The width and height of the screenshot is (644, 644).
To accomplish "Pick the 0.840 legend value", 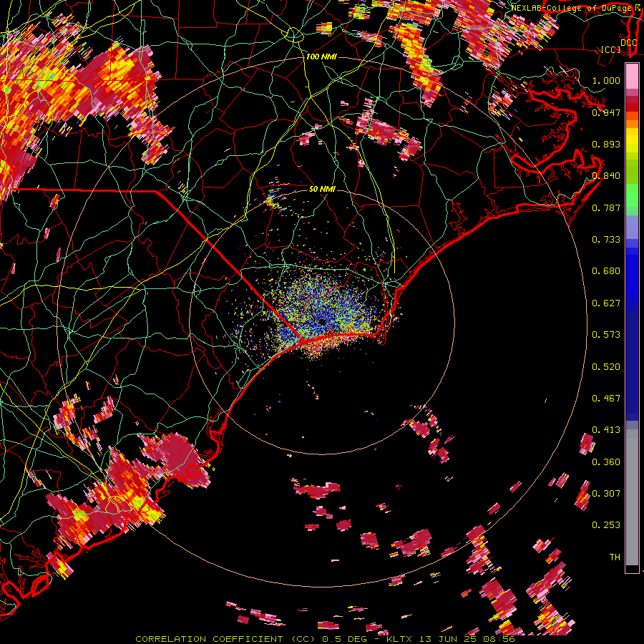I will tap(606, 176).
